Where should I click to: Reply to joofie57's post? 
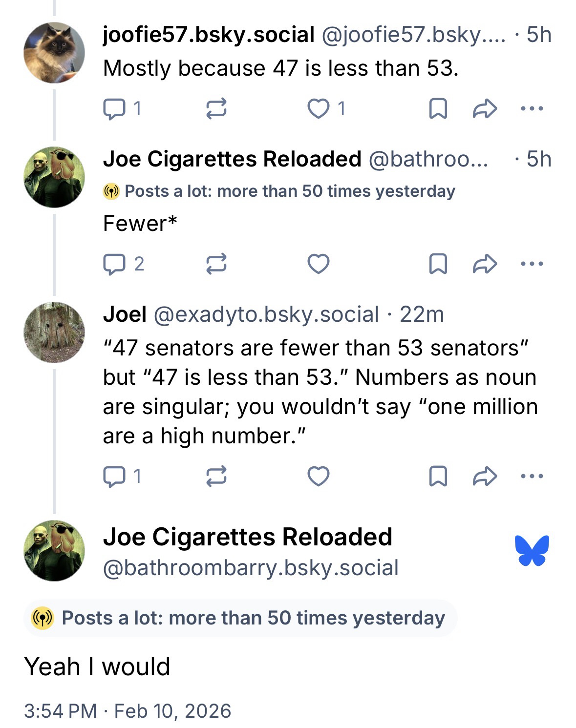pos(114,108)
